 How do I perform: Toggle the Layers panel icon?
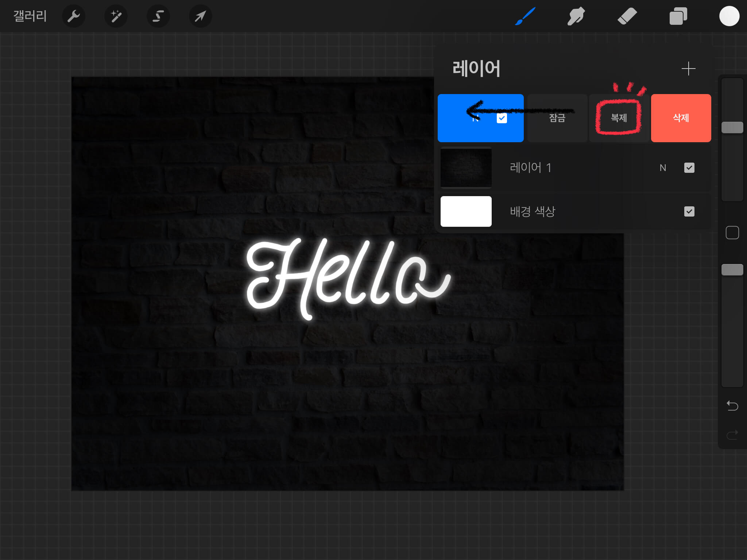click(678, 16)
